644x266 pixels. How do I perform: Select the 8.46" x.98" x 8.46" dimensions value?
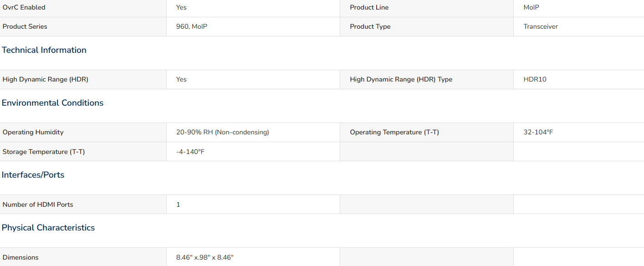coord(205,257)
